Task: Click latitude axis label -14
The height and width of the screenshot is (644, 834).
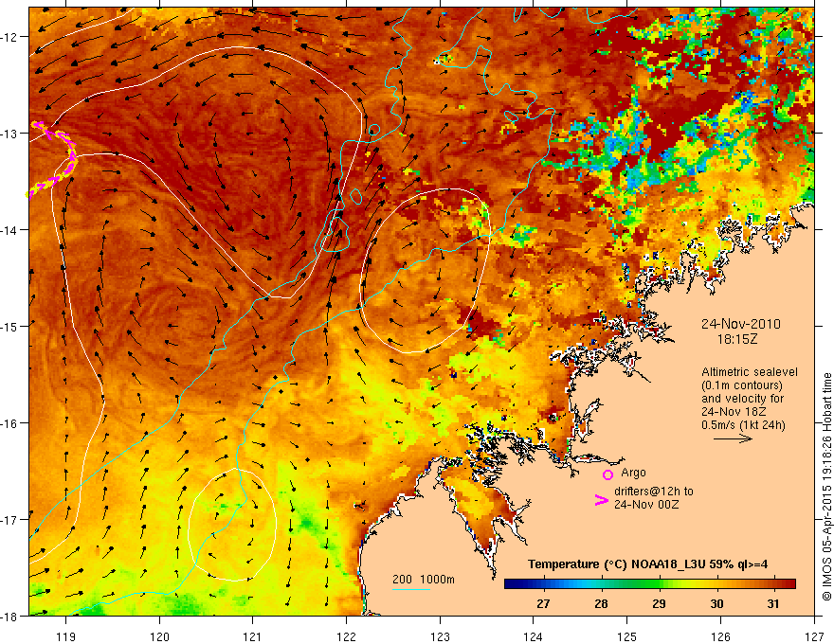Action: click(x=10, y=230)
